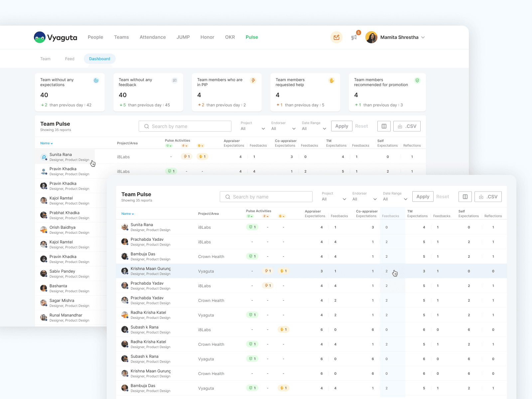Screen dimensions: 532x399
Task: Filter PIP lightning activity in back dashboard header
Action: (x=185, y=146)
